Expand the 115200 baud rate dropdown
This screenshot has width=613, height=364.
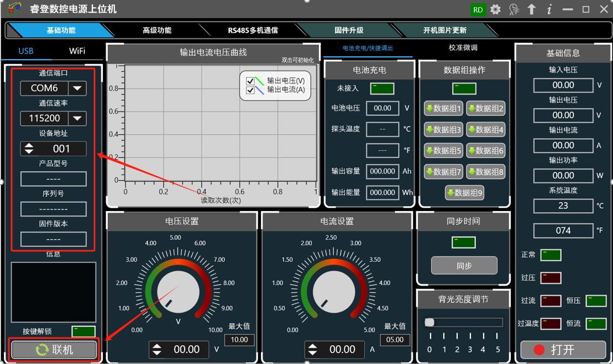77,118
